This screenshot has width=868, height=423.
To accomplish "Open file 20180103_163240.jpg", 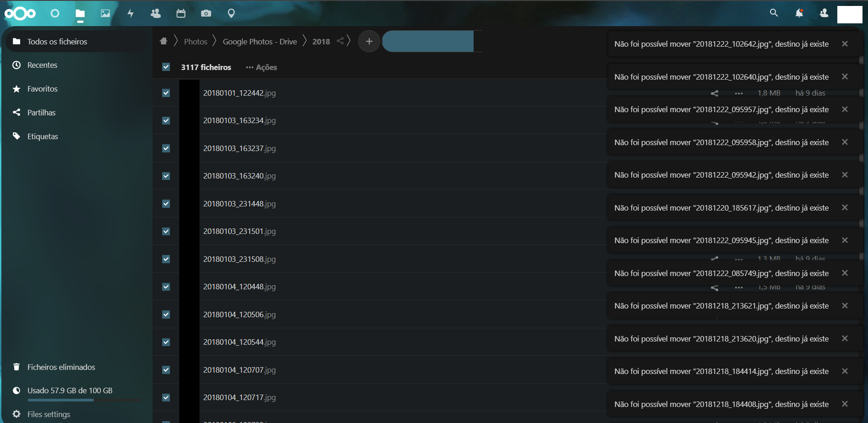I will click(240, 176).
